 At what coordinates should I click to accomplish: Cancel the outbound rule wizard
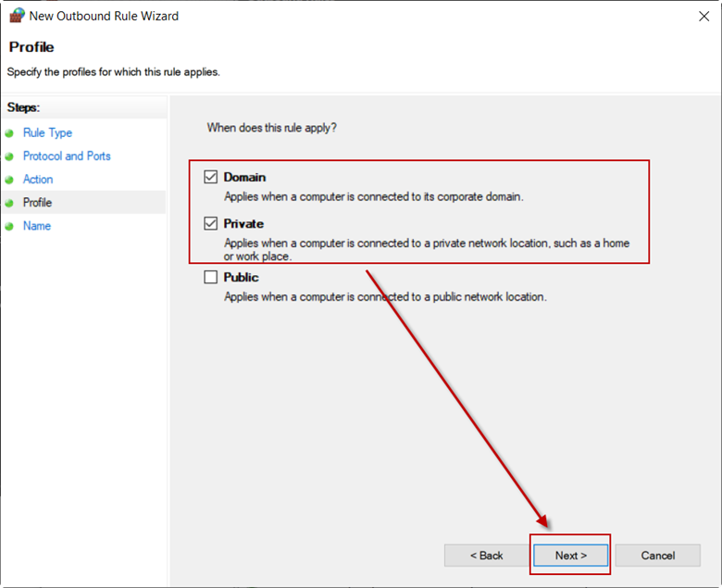[x=657, y=556]
